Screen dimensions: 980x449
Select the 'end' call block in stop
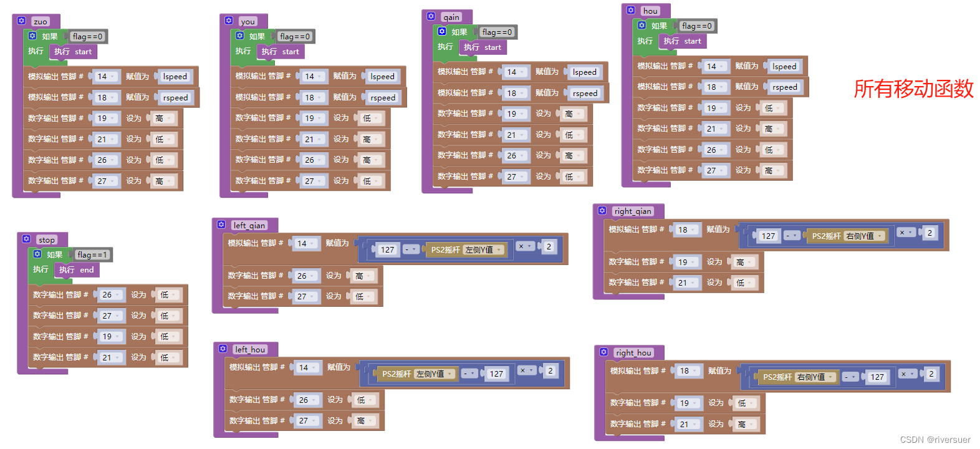click(77, 270)
